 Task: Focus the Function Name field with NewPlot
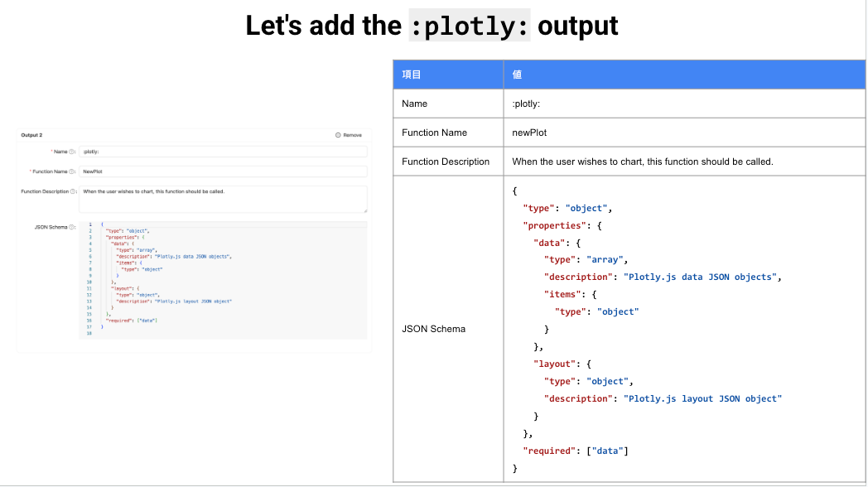tap(223, 171)
